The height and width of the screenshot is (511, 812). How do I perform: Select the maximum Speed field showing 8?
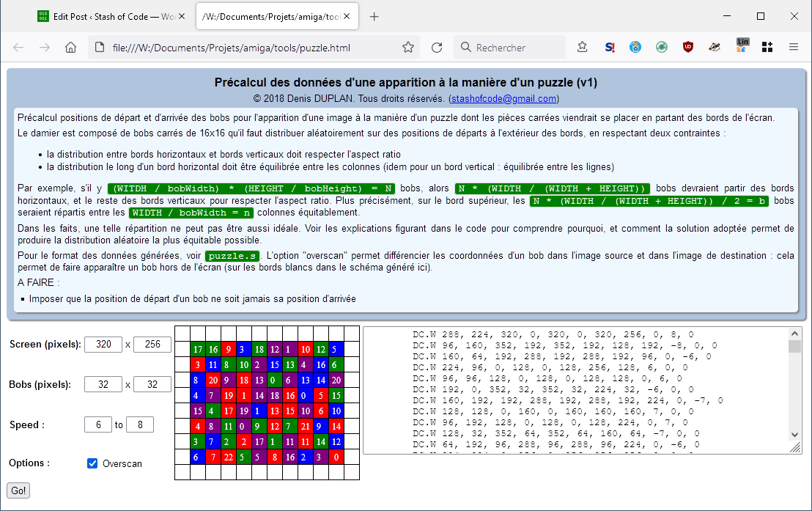(140, 425)
